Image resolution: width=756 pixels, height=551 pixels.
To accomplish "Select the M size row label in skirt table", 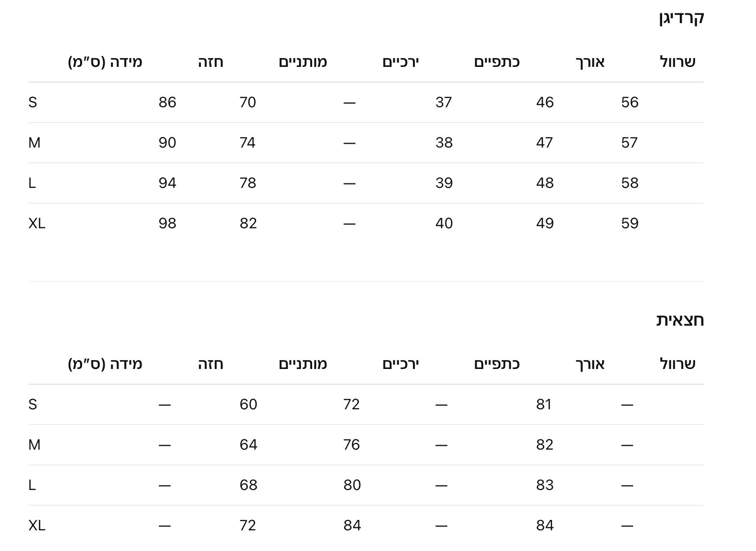I will [34, 445].
